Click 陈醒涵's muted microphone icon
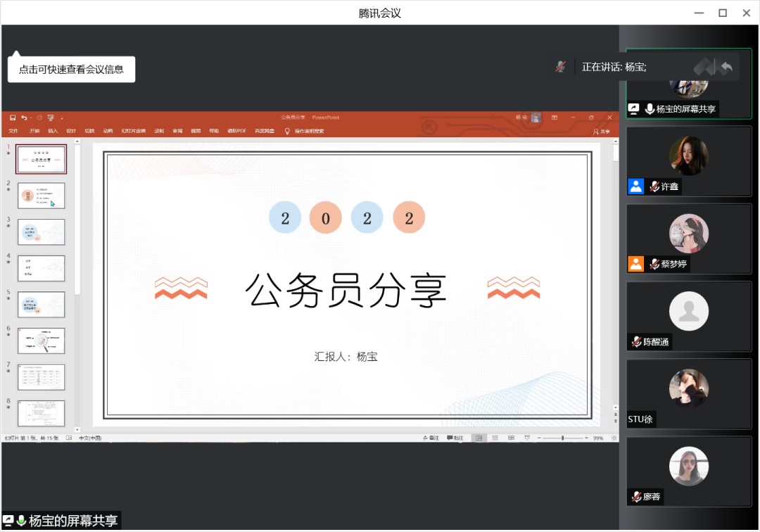The height and width of the screenshot is (532, 760). click(637, 341)
